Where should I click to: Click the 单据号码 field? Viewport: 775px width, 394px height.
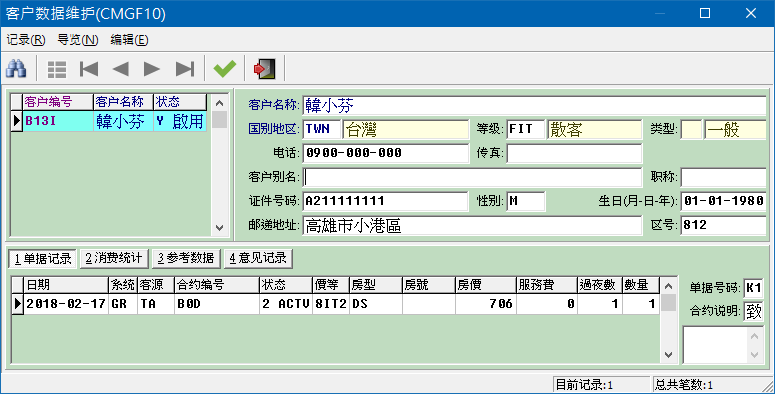753,287
